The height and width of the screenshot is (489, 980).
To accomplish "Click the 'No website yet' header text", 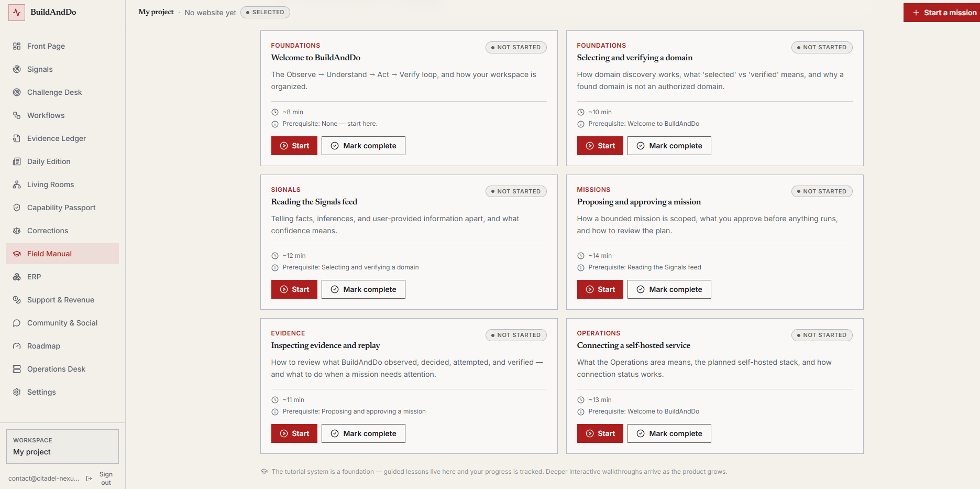I will [210, 13].
